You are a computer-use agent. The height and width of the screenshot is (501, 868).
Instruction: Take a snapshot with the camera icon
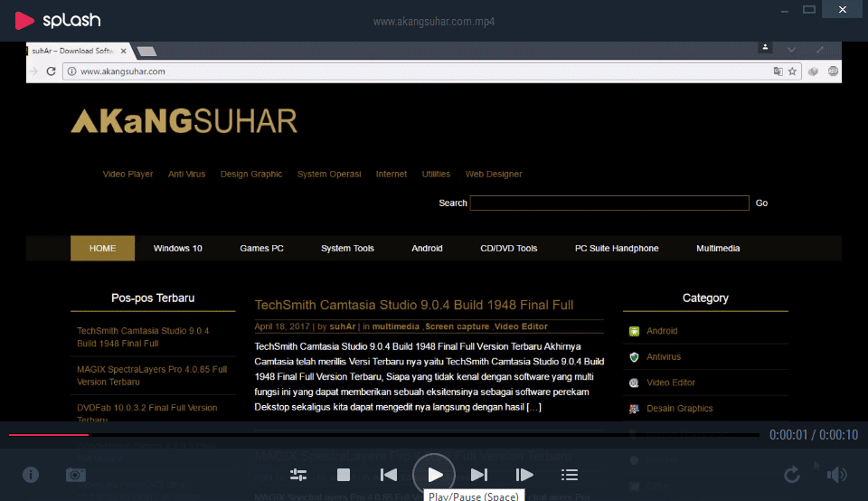coord(76,475)
